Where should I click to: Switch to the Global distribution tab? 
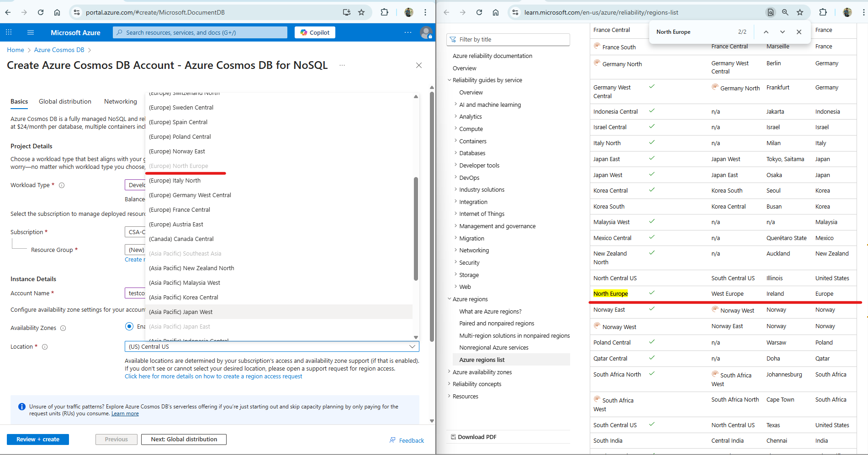coord(65,102)
